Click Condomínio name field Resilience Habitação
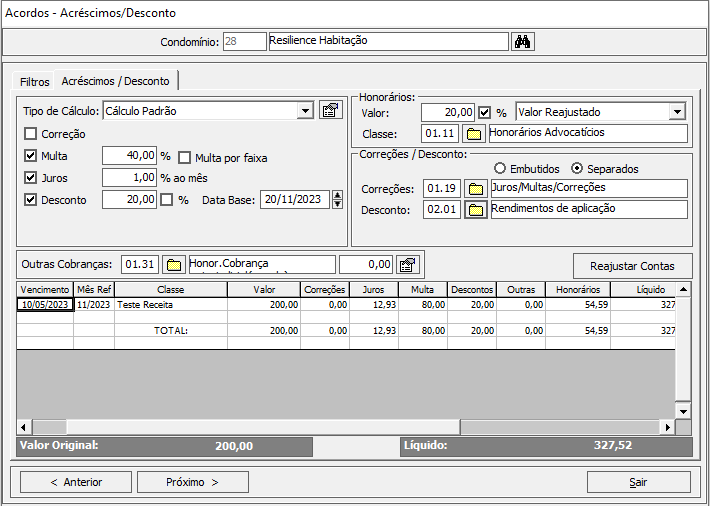Screen dimensions: 710x506 point(389,41)
